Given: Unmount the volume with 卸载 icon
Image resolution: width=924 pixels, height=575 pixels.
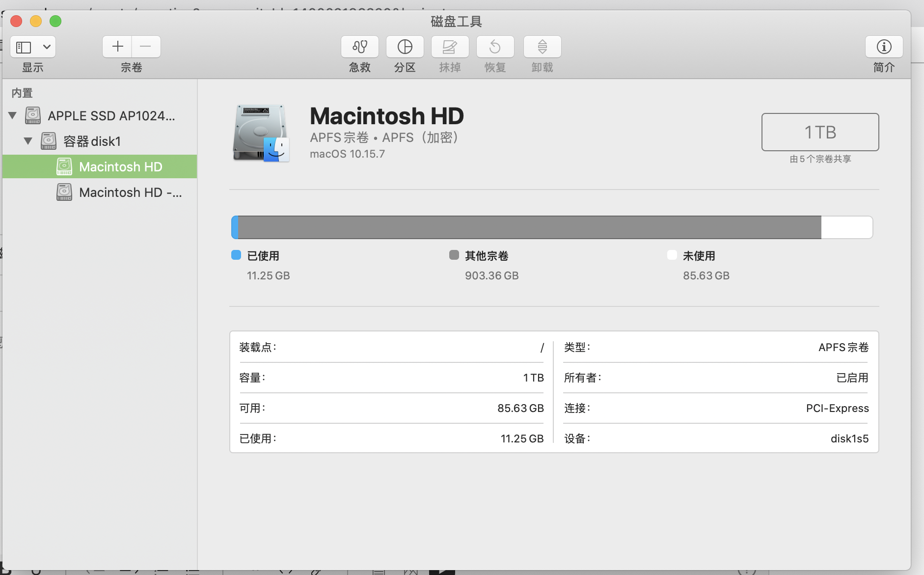Looking at the screenshot, I should [542, 47].
